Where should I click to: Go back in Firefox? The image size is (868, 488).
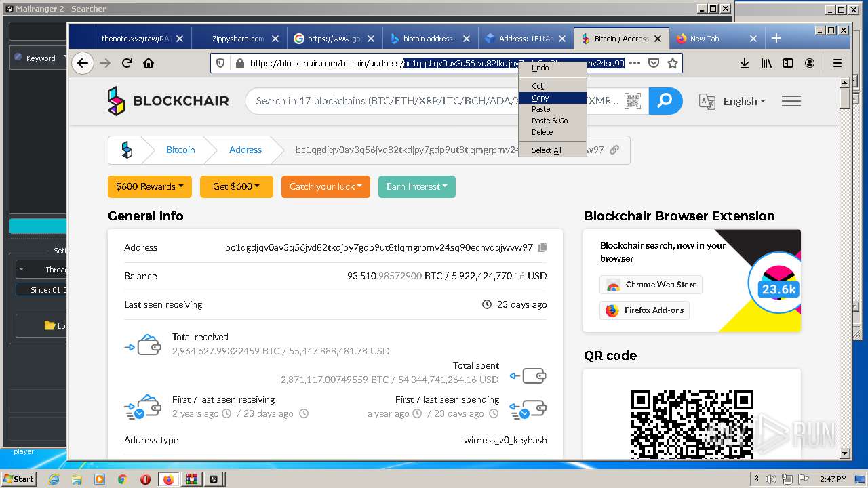[x=83, y=63]
